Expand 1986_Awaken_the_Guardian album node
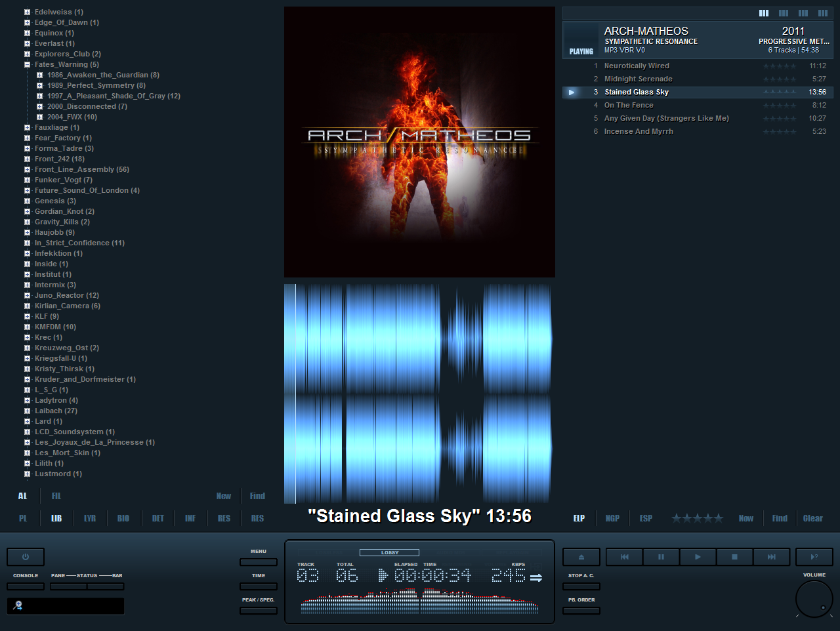Viewport: 840px width, 631px height. [x=40, y=75]
